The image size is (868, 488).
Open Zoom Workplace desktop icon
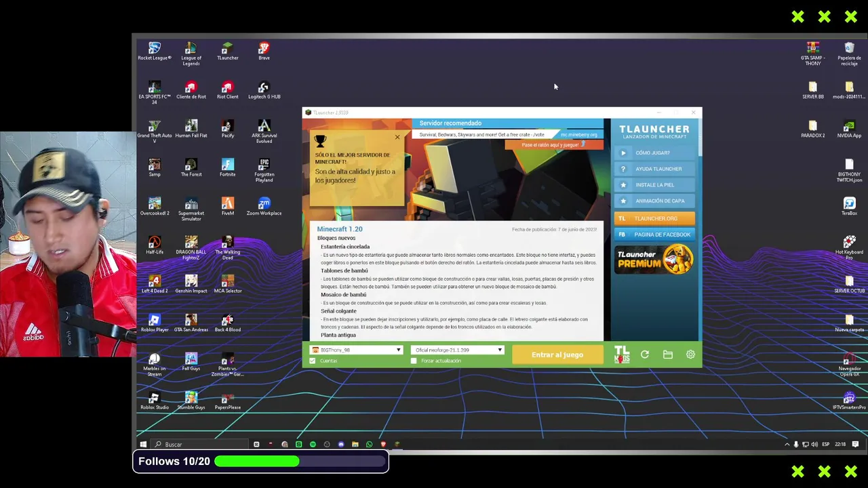[x=264, y=206]
